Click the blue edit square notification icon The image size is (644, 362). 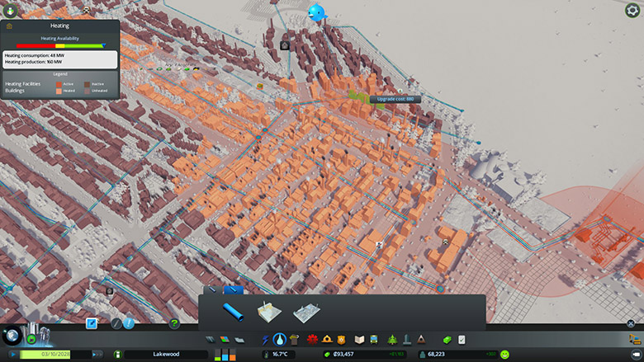coord(92,323)
